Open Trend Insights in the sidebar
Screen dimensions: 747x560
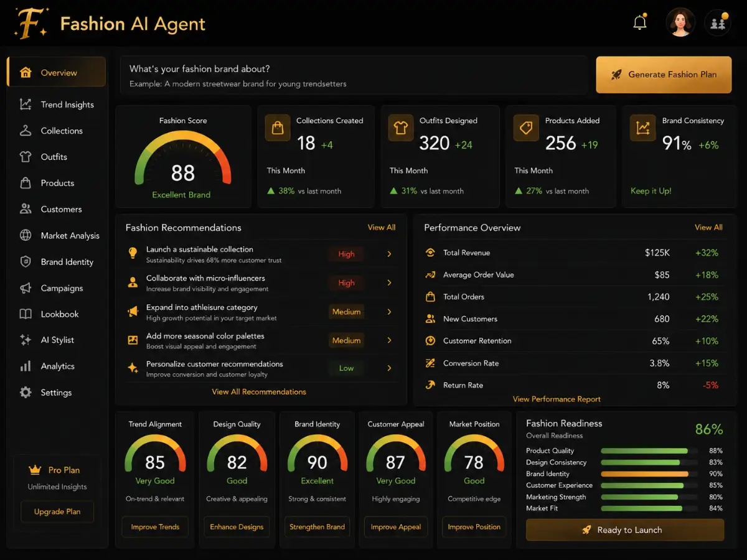[57, 105]
